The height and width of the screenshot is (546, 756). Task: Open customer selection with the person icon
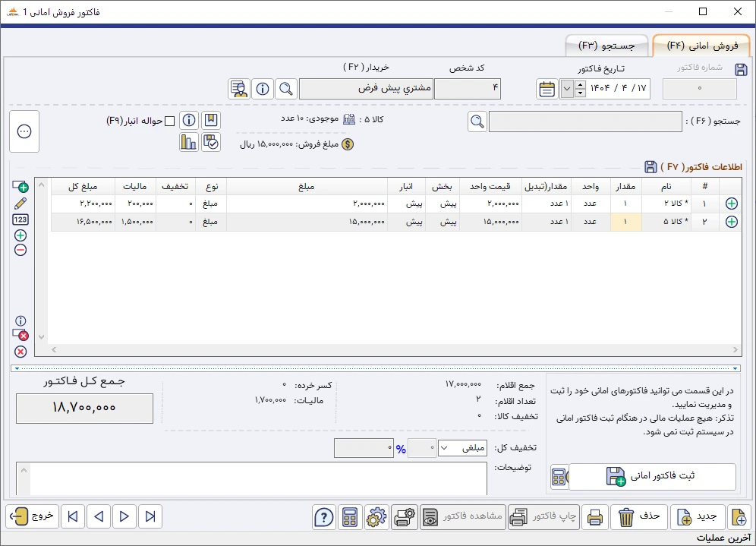coord(238,89)
